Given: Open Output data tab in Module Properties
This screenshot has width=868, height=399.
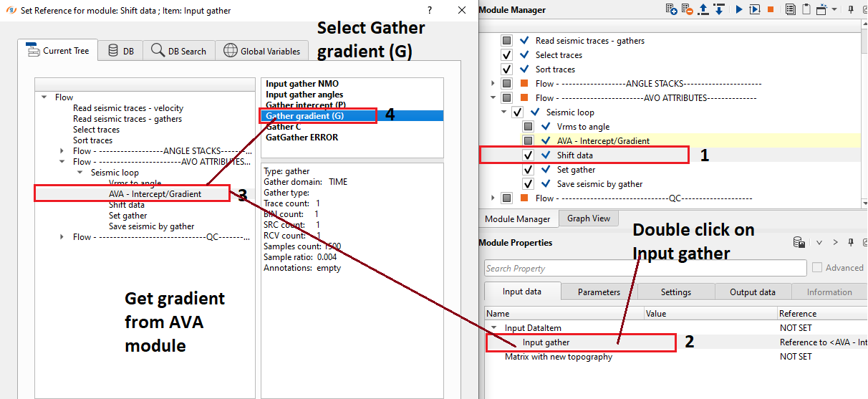Looking at the screenshot, I should tap(753, 292).
